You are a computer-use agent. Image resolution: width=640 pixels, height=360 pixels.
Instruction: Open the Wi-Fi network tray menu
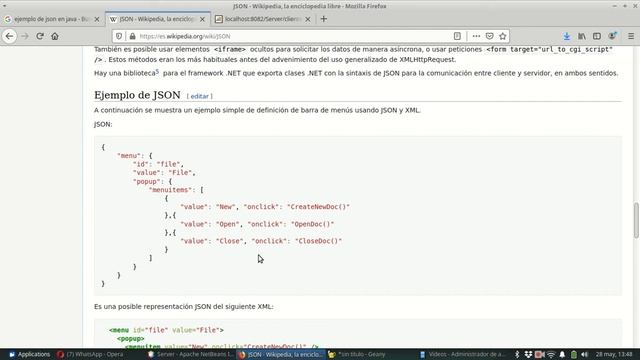click(551, 354)
